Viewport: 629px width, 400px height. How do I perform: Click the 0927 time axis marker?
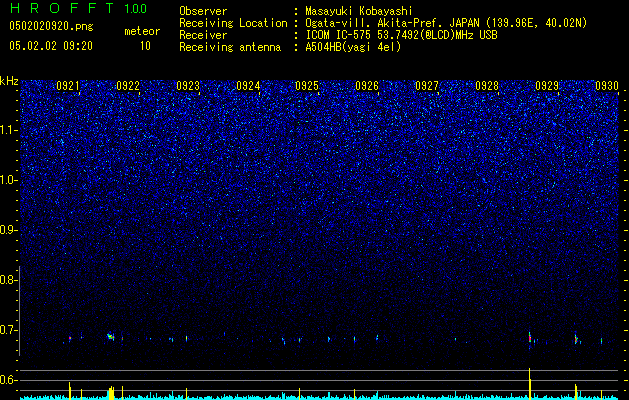click(427, 85)
